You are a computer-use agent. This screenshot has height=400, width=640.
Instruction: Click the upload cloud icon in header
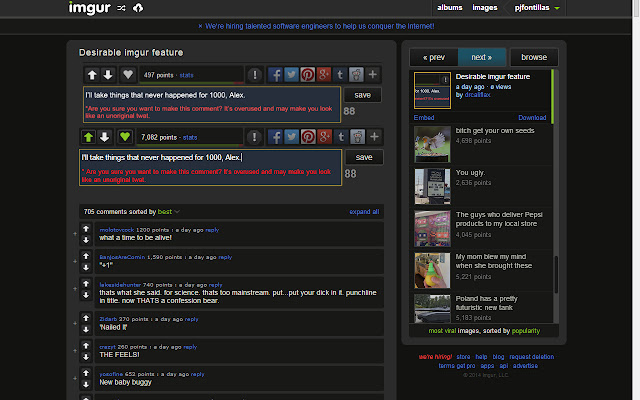138,8
